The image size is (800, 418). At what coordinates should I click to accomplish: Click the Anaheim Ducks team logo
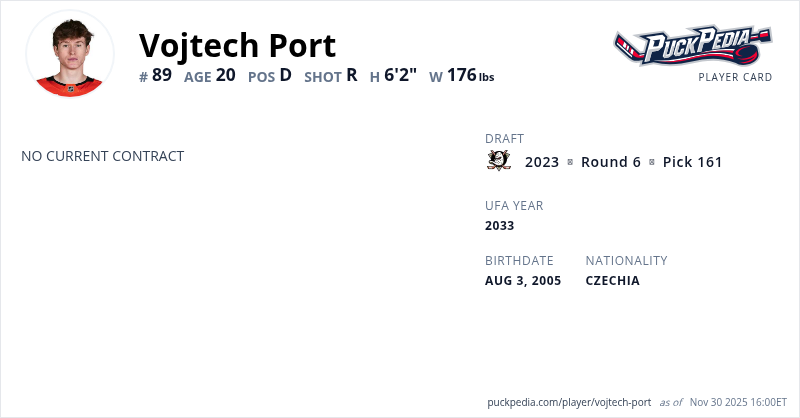coord(498,161)
